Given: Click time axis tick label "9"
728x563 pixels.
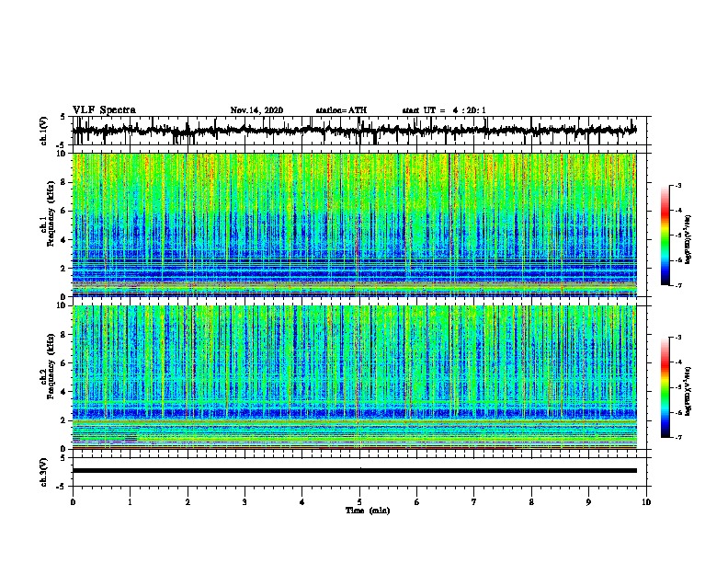Looking at the screenshot, I should [x=588, y=502].
